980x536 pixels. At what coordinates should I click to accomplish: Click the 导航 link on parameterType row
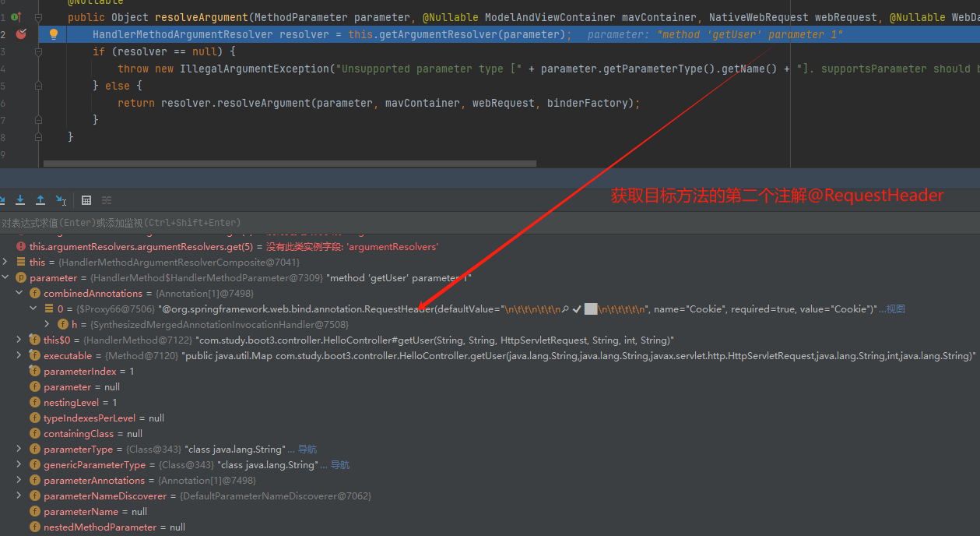(307, 450)
